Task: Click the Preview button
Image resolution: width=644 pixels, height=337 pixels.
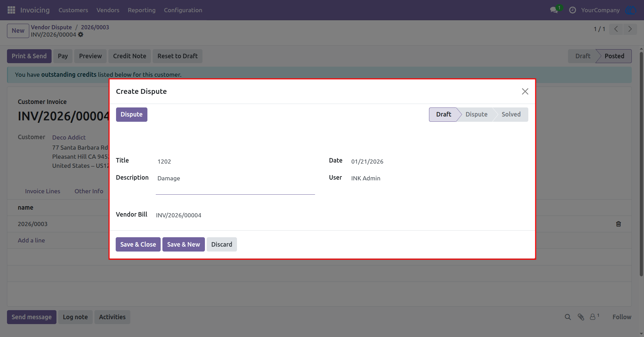Action: coord(90,56)
